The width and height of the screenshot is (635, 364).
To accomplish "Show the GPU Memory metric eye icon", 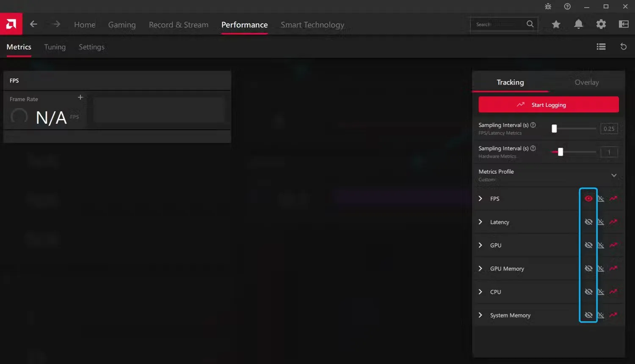I will coord(588,268).
